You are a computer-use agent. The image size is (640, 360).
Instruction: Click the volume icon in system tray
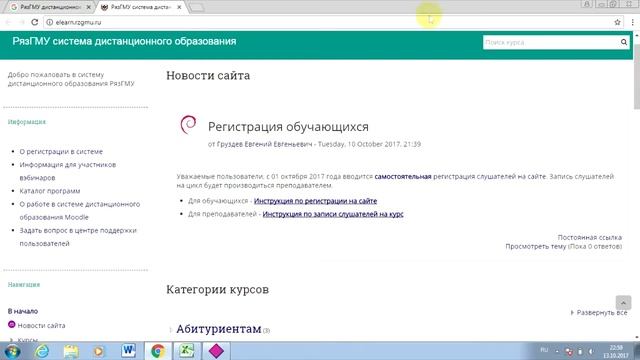(590, 351)
